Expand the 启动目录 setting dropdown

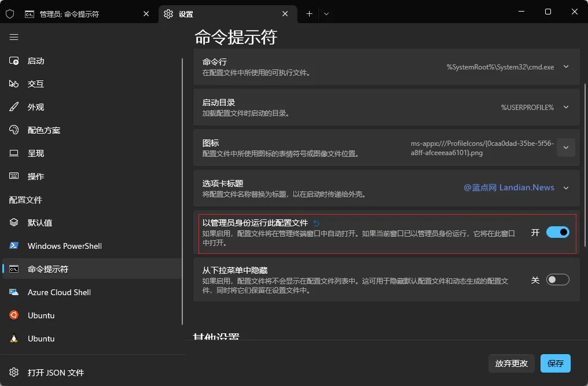click(565, 107)
